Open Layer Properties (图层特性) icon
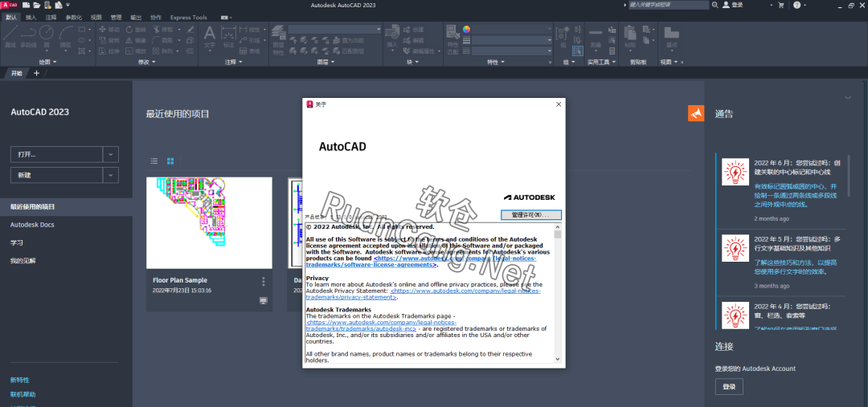 click(x=278, y=35)
